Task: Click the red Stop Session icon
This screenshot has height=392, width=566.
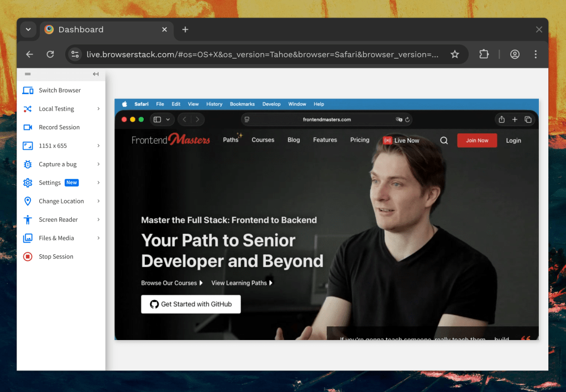Action: (28, 257)
